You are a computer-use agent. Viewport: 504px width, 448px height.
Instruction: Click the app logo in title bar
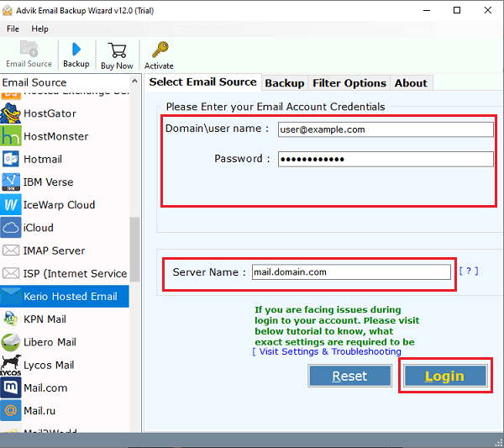[x=8, y=10]
